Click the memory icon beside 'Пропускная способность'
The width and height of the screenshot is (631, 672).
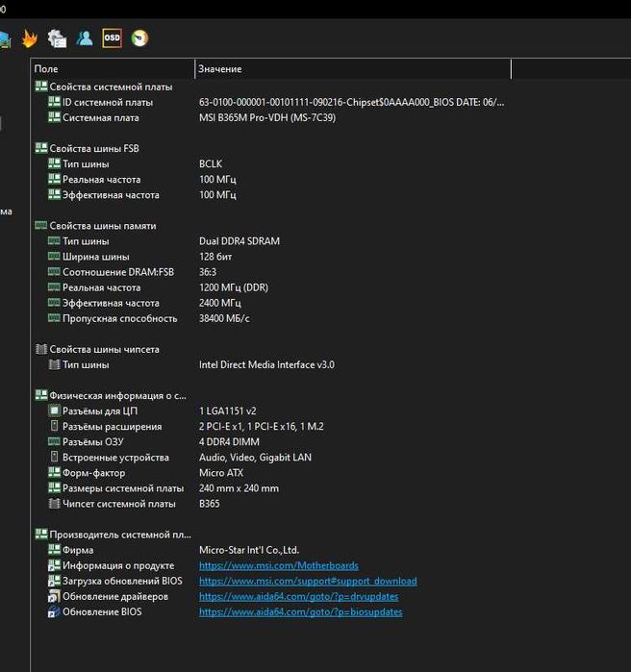coord(54,318)
